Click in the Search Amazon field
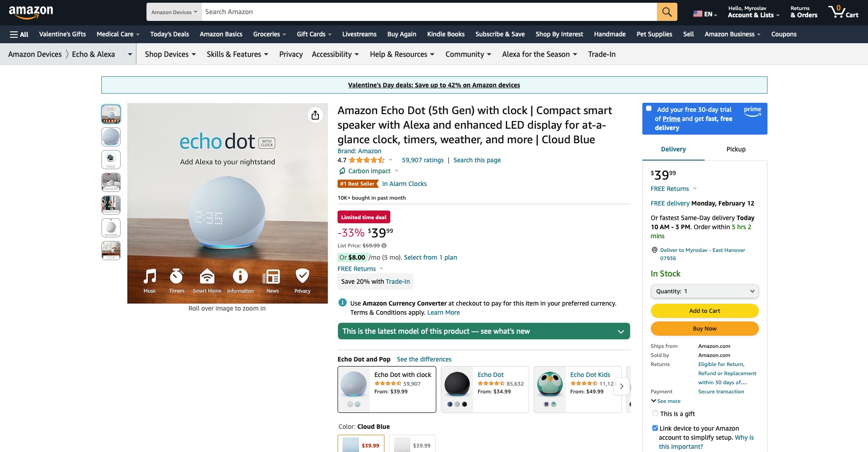Image resolution: width=868 pixels, height=452 pixels. [x=429, y=12]
